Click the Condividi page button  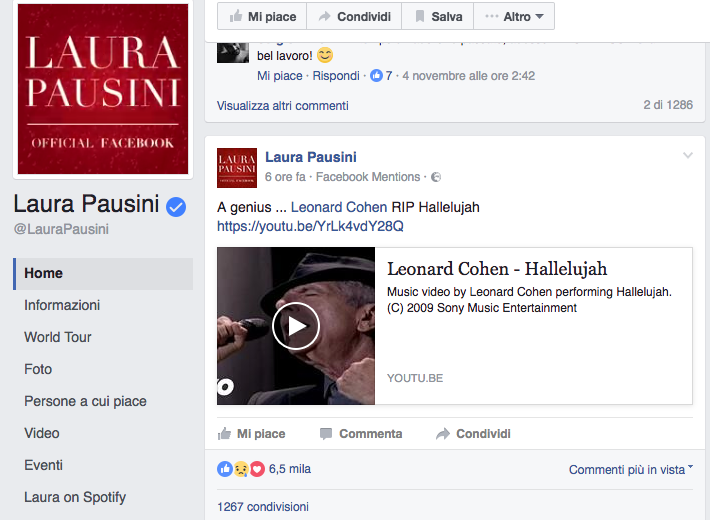pos(354,16)
